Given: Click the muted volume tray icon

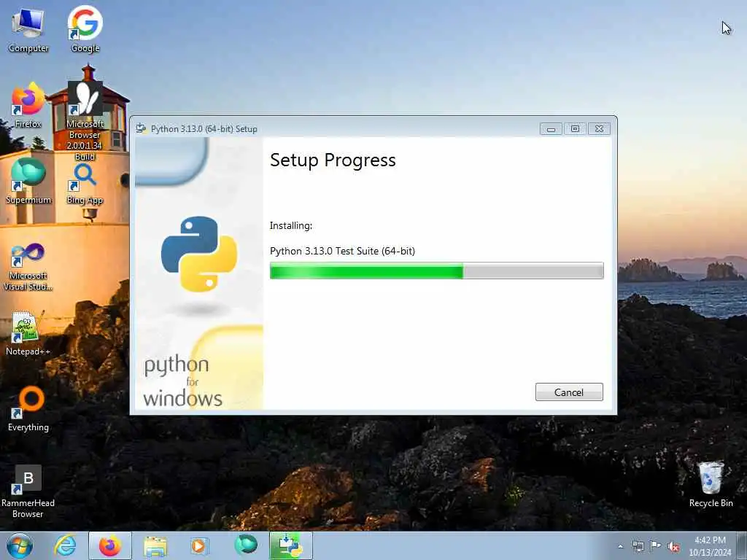Looking at the screenshot, I should coord(673,547).
